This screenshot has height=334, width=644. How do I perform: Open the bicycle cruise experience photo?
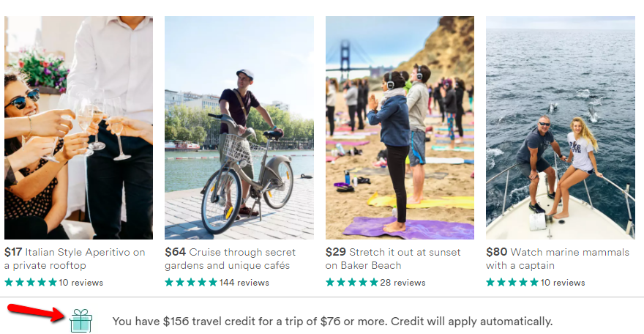[x=239, y=127]
